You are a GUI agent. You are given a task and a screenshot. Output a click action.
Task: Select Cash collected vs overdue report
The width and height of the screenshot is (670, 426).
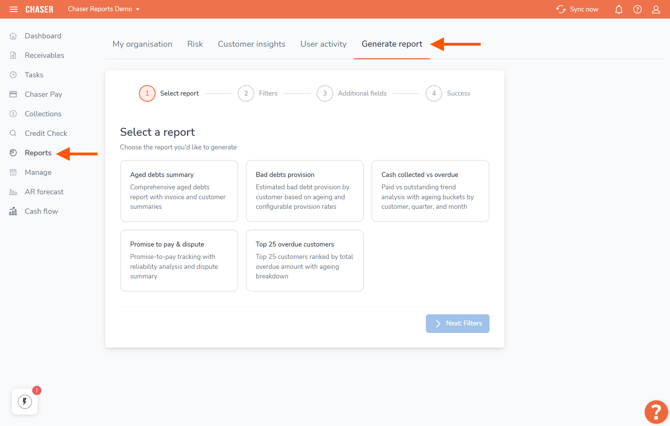[430, 191]
